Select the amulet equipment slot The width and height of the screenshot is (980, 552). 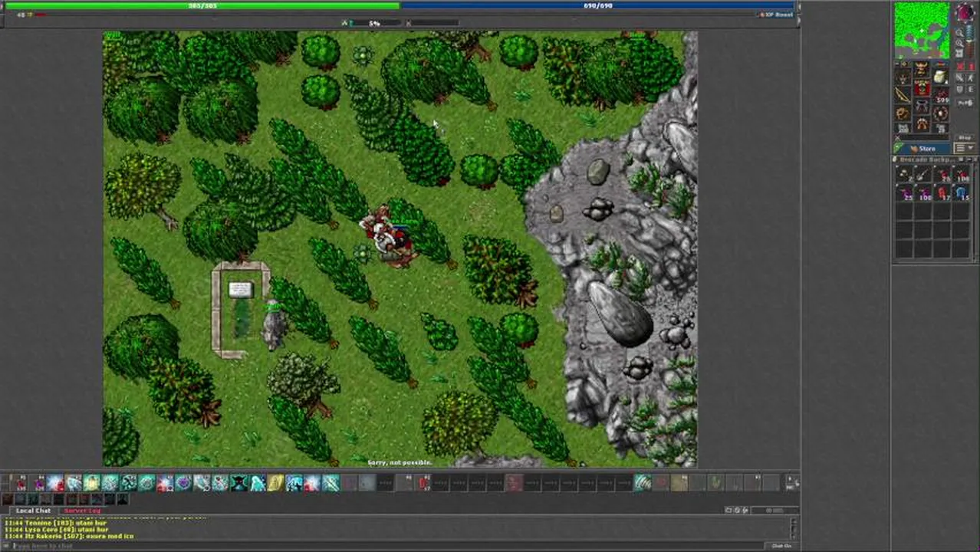903,77
